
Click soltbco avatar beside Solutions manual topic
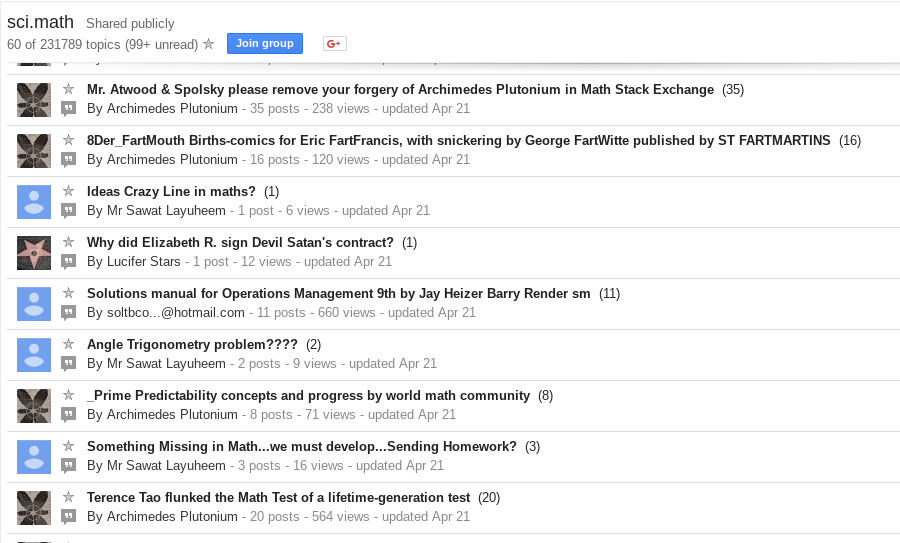pyautogui.click(x=34, y=303)
